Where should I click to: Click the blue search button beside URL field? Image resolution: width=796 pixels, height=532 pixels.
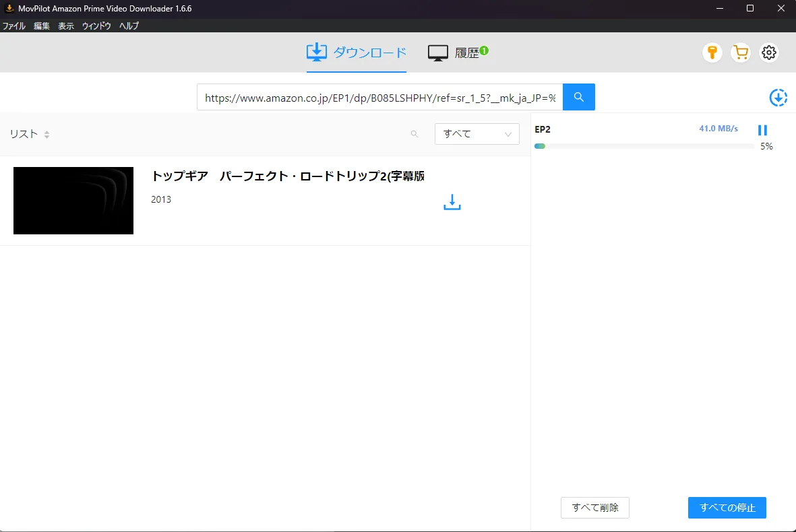[x=578, y=97]
